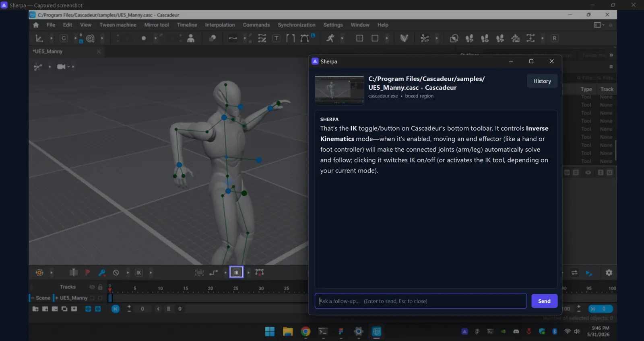Toggle the loop arrows icon near timeline
The image size is (644, 341).
[574, 273]
